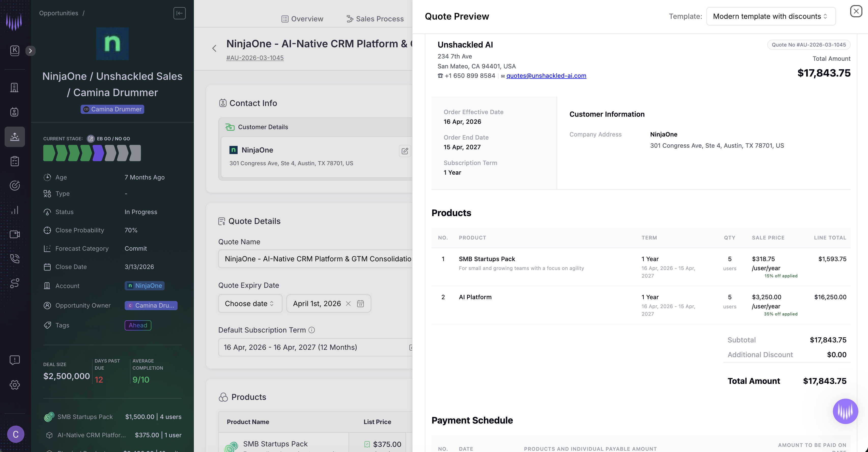This screenshot has width=868, height=452.
Task: Collapse the opportunity side panel icon
Action: 179,13
